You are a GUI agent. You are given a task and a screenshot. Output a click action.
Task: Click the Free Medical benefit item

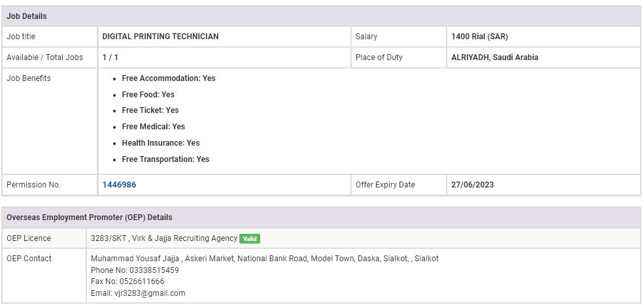(153, 127)
